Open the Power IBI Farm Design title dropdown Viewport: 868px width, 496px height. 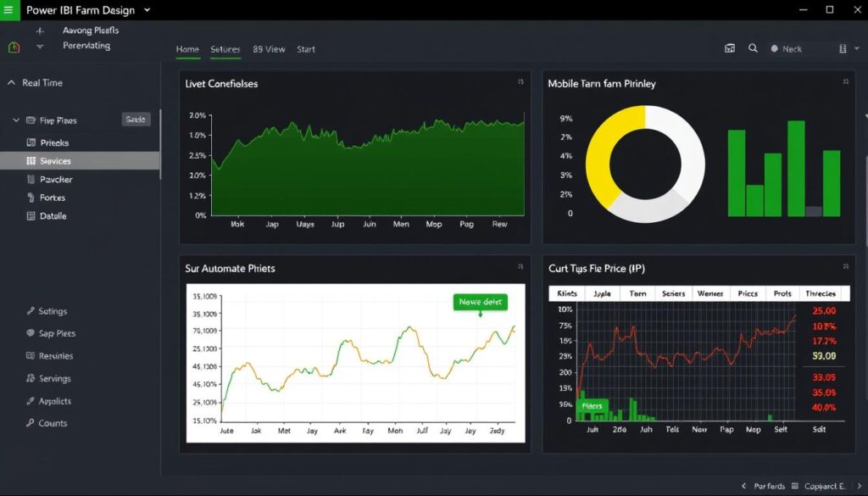tap(147, 9)
